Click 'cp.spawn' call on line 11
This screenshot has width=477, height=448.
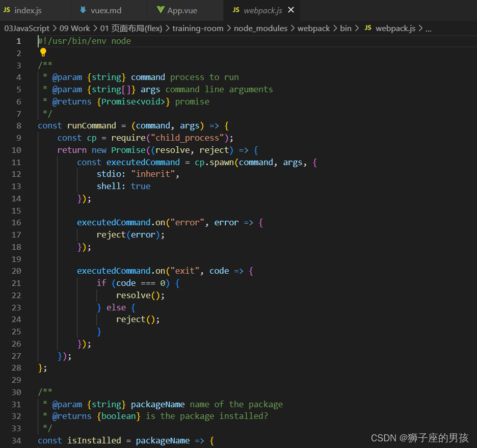(x=214, y=162)
